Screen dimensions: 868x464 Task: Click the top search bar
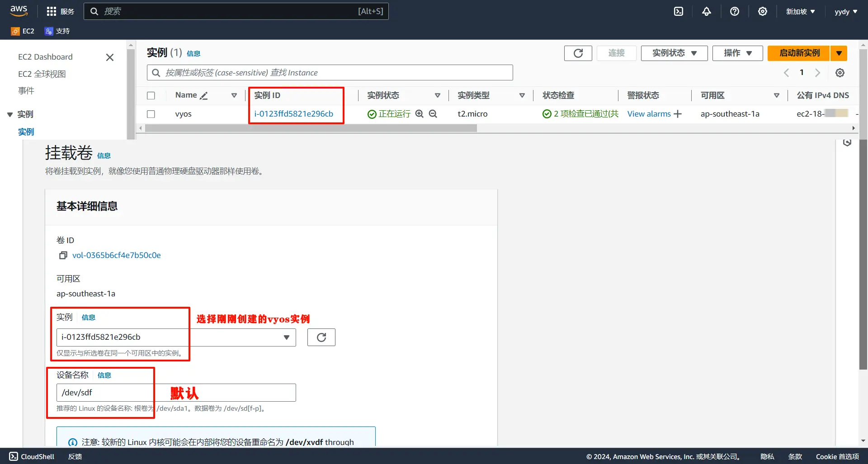click(x=236, y=11)
